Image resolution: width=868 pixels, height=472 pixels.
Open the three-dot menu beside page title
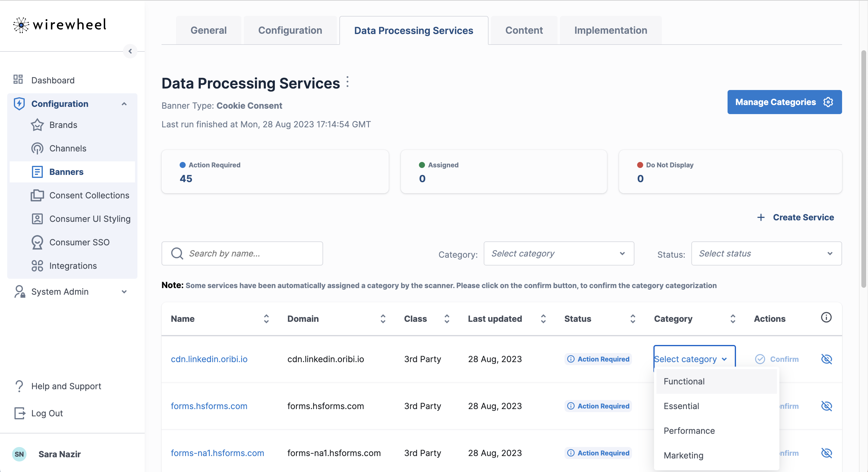click(348, 82)
